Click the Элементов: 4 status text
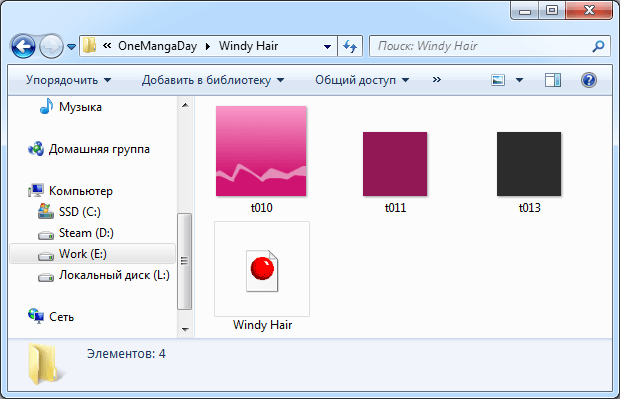620x399 pixels. pos(126,354)
